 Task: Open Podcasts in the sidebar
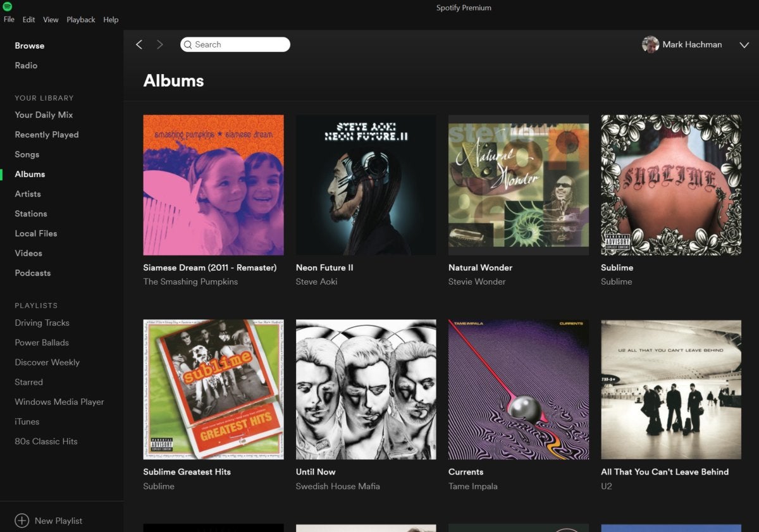point(33,273)
